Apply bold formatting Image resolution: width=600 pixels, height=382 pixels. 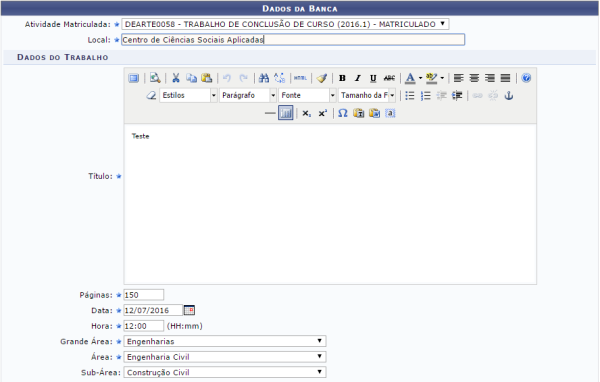(342, 78)
